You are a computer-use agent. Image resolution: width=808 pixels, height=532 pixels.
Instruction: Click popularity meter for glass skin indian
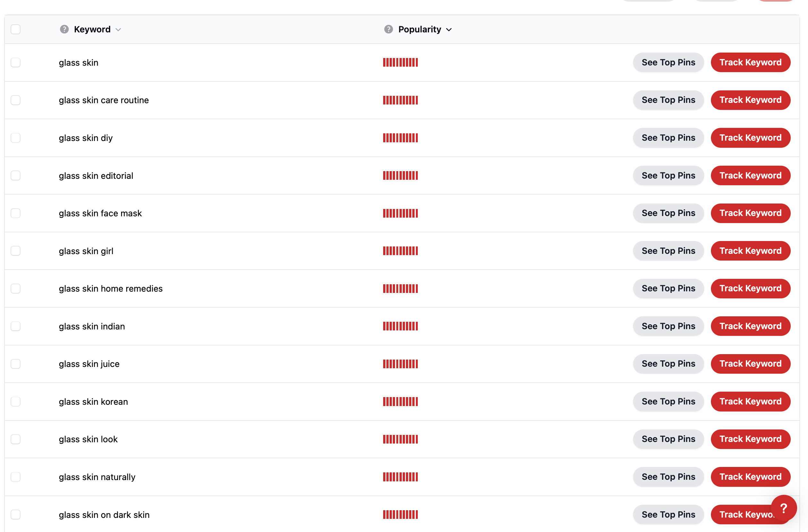(400, 326)
